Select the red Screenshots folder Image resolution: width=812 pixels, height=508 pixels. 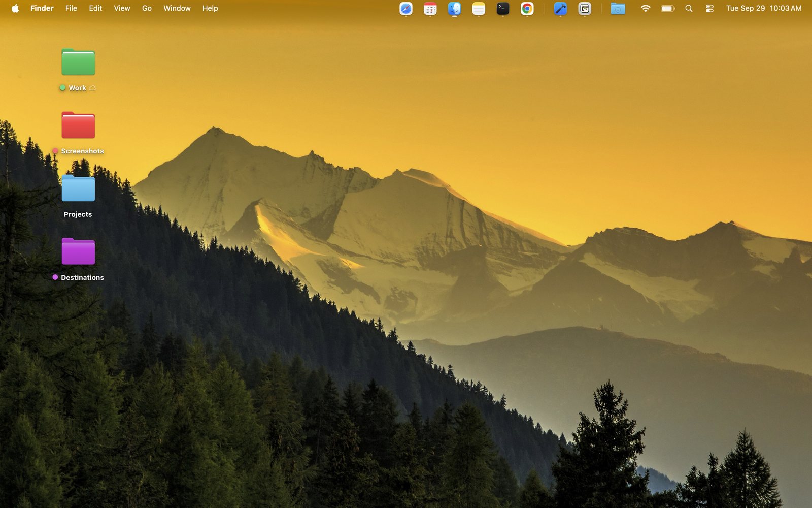point(78,125)
